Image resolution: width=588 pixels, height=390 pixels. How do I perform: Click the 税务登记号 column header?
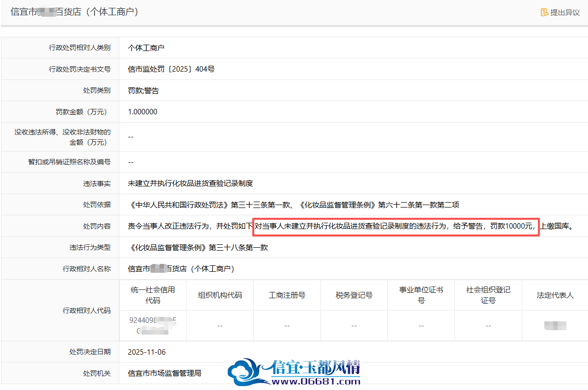coord(354,295)
